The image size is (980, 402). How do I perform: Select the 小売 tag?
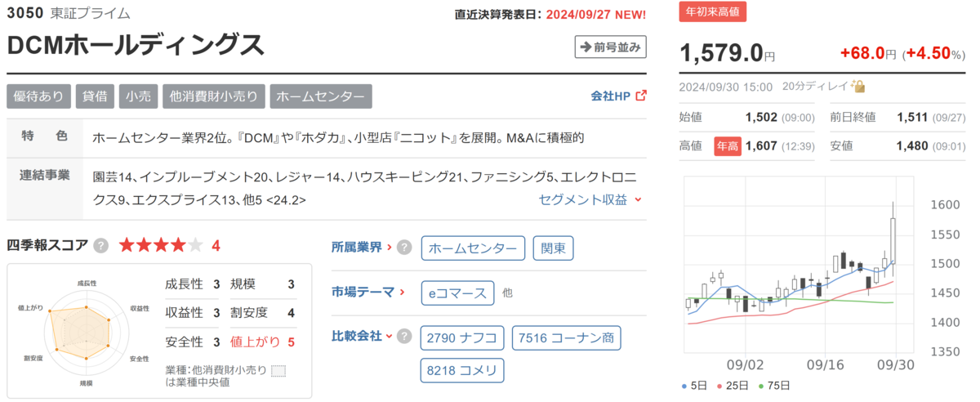coord(138,96)
